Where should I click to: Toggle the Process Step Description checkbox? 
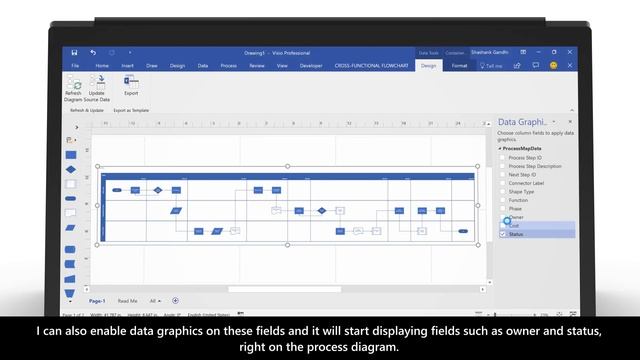coord(502,166)
